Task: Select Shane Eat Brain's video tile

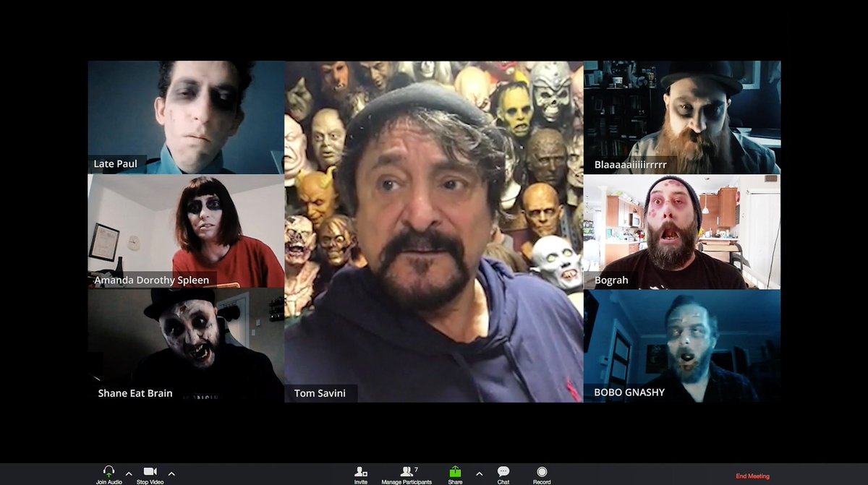Action: click(186, 345)
